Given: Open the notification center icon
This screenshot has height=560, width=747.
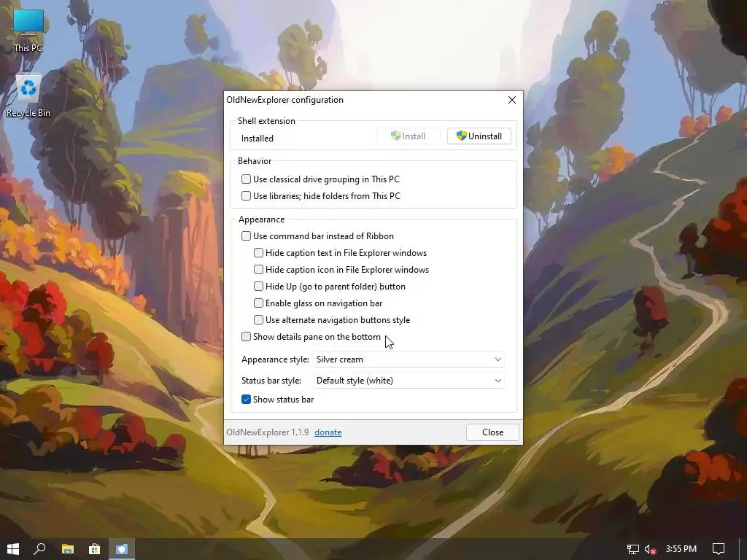Looking at the screenshot, I should click(x=719, y=549).
